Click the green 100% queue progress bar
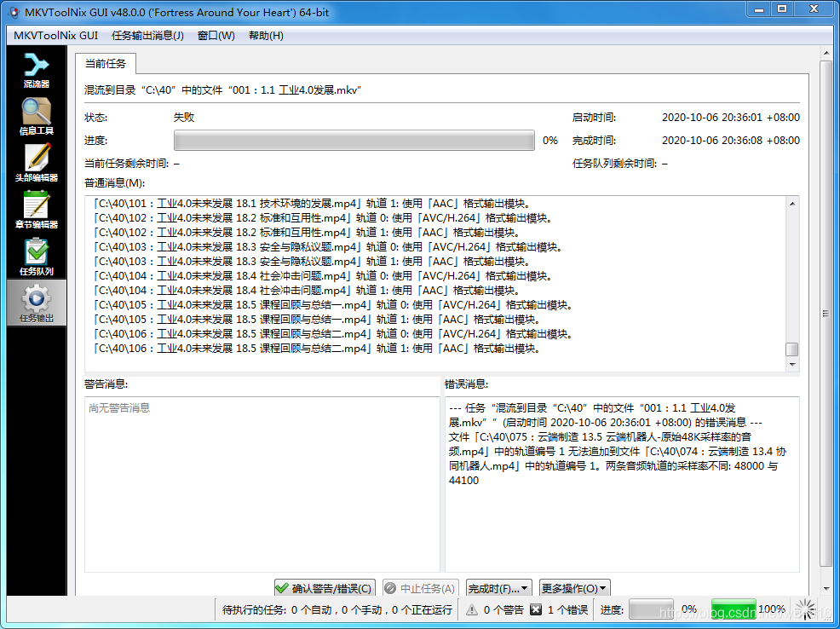Viewport: 840px width, 629px height. point(734,609)
